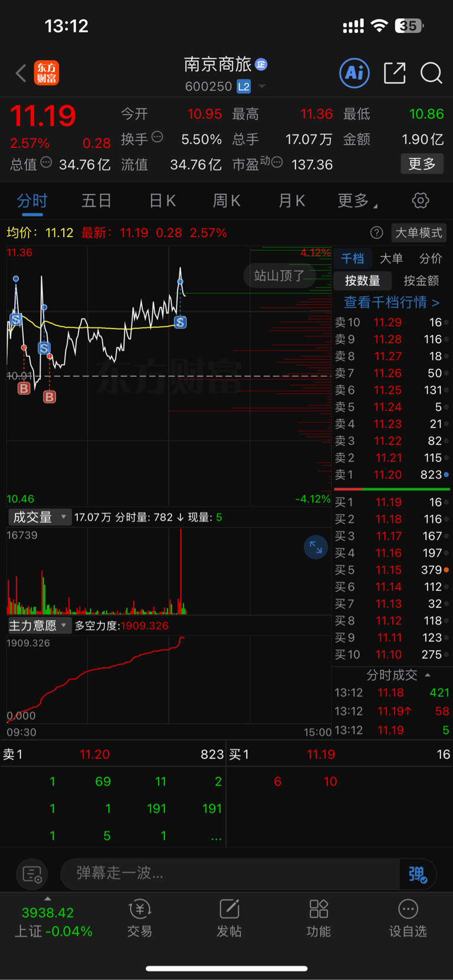This screenshot has width=453, height=980.
Task: Tap the 买5 11.15 order row
Action: pyautogui.click(x=392, y=570)
